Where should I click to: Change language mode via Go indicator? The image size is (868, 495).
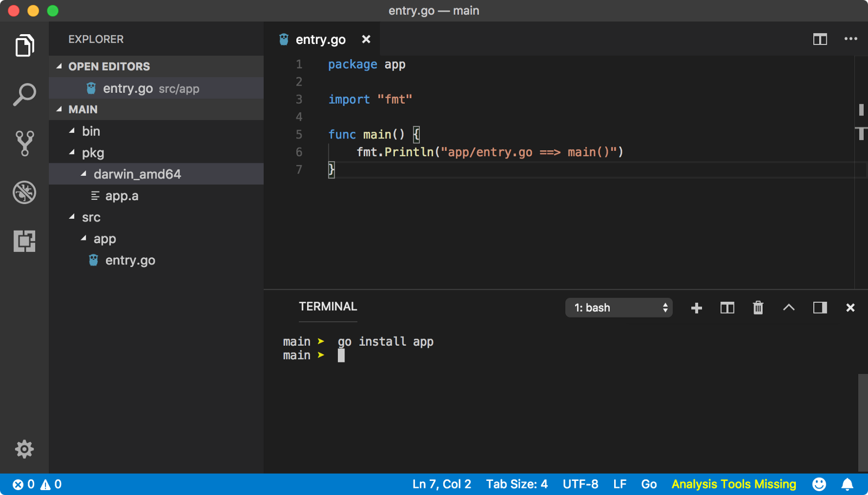(649, 484)
